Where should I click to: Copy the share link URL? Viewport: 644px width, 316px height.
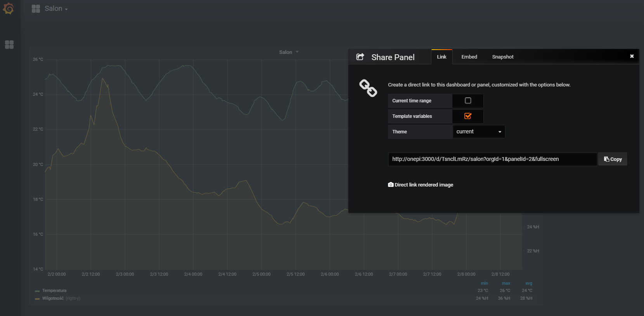click(x=613, y=159)
